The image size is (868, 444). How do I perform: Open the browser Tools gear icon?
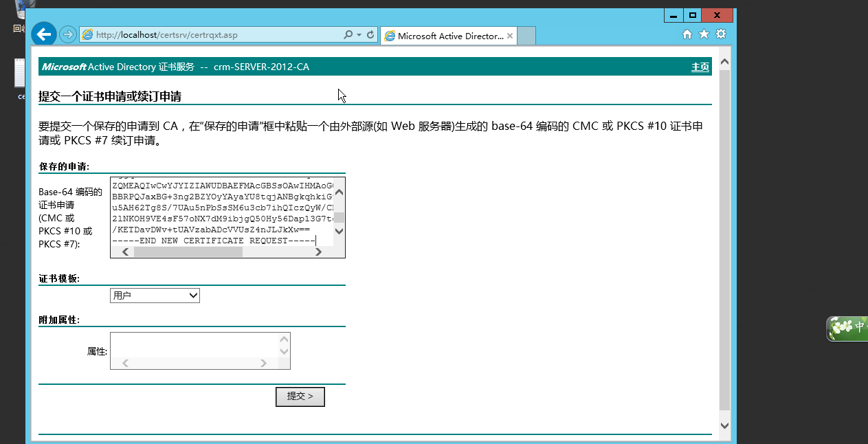tap(720, 34)
